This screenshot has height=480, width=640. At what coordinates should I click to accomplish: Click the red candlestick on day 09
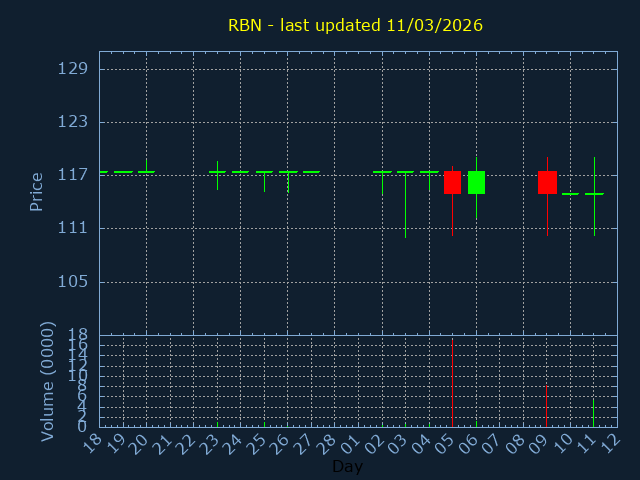point(547,182)
